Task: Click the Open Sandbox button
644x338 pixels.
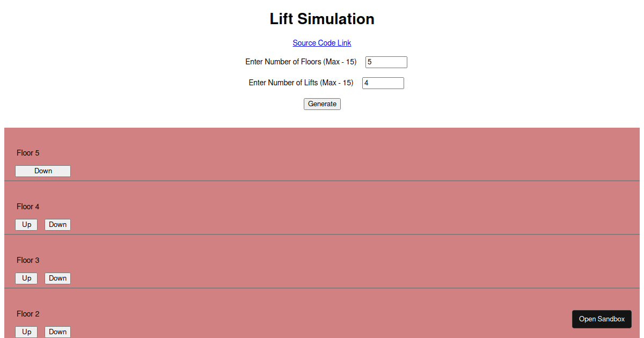Action: [x=602, y=319]
